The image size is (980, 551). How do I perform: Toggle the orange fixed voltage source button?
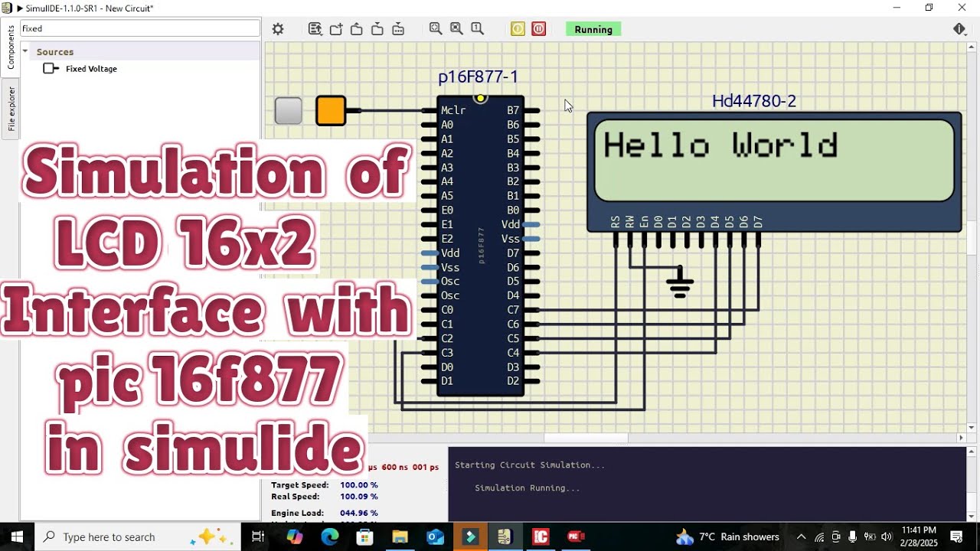(331, 111)
